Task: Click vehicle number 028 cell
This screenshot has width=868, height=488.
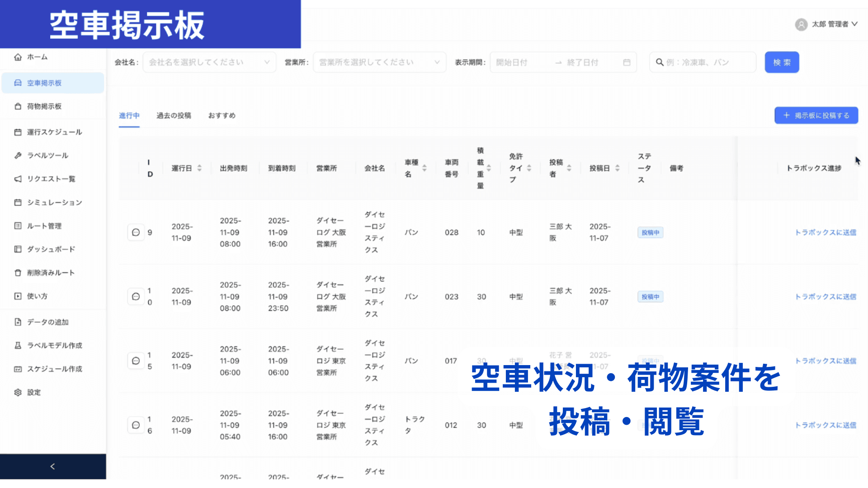Action: 452,232
